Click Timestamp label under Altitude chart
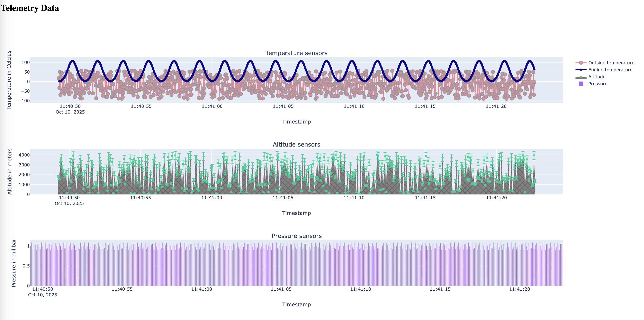This screenshot has width=644, height=320. coord(296,213)
